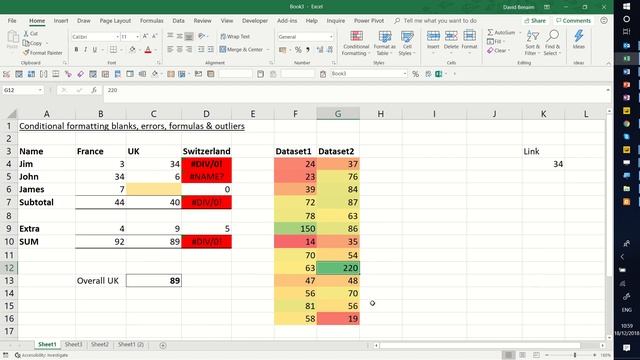Image resolution: width=640 pixels, height=360 pixels.
Task: Open the font size dropdown
Action: (x=137, y=37)
